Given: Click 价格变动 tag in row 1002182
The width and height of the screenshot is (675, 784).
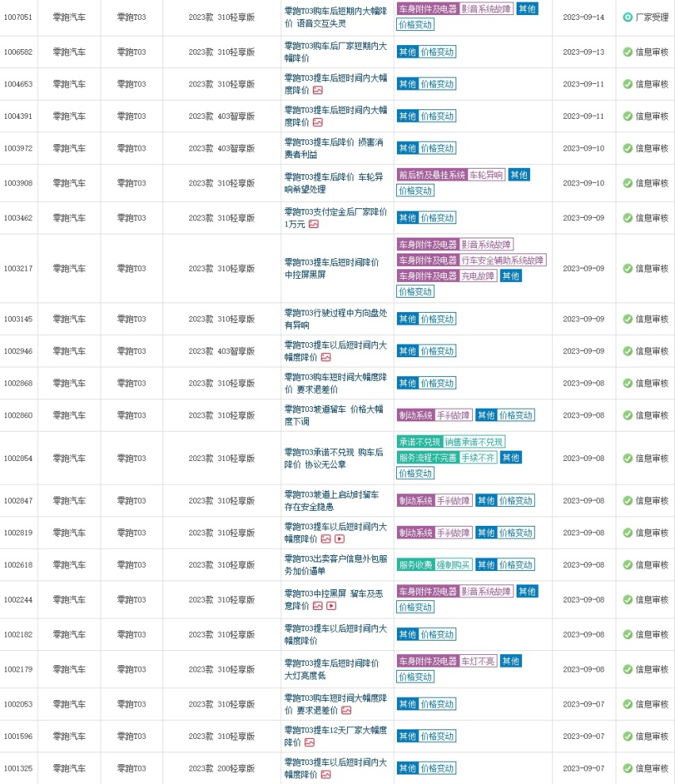Looking at the screenshot, I should pos(437,634).
